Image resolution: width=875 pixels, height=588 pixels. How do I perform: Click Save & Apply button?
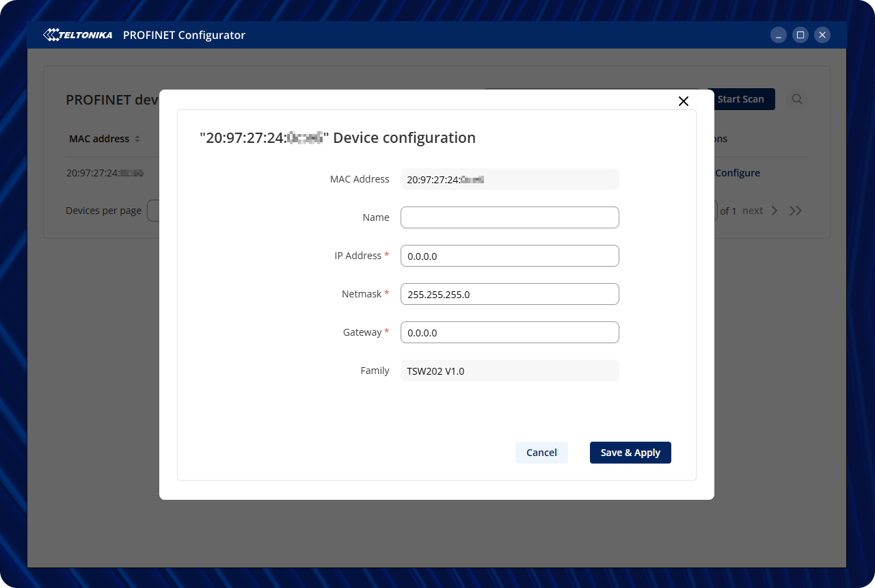(630, 453)
